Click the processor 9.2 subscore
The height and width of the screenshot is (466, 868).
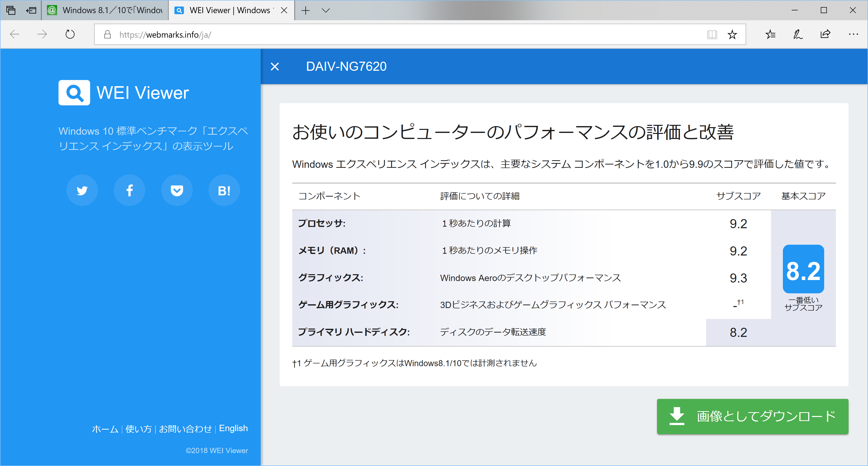pos(738,224)
